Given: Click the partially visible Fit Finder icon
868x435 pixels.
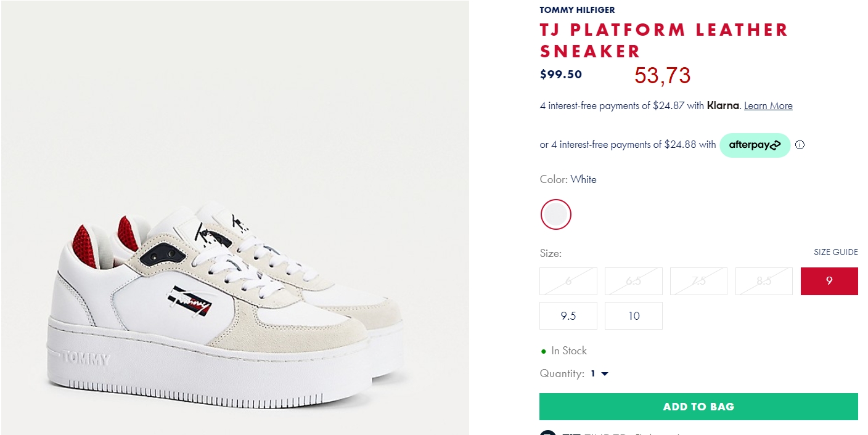Looking at the screenshot, I should (x=547, y=432).
